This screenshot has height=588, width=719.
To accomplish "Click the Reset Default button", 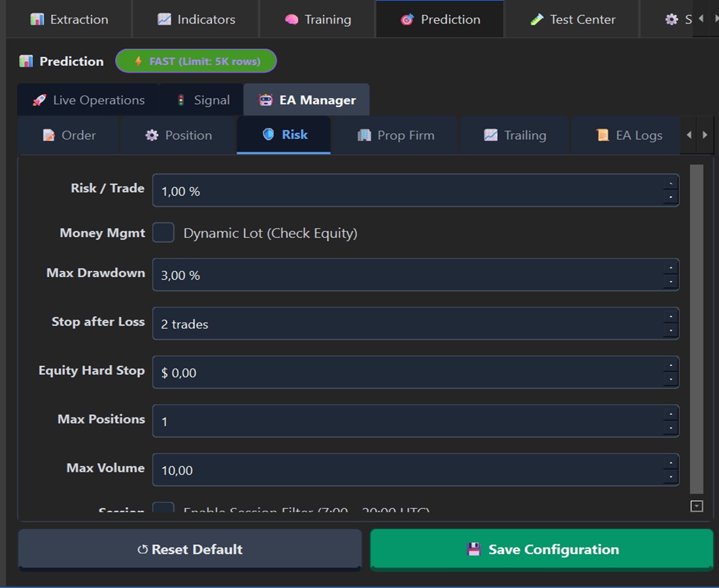I will [x=190, y=549].
